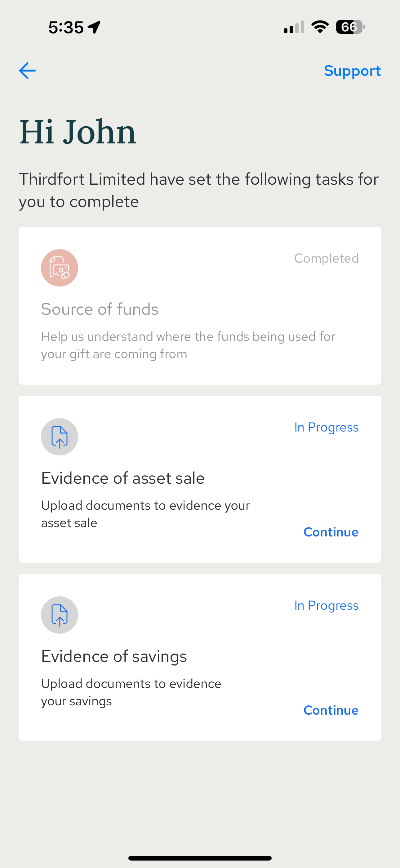Tap the Evidence of asset sale upload icon
The height and width of the screenshot is (868, 400).
tap(60, 437)
